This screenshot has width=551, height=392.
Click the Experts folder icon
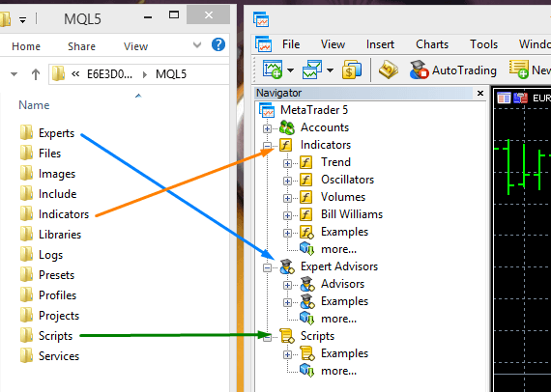[x=26, y=133]
